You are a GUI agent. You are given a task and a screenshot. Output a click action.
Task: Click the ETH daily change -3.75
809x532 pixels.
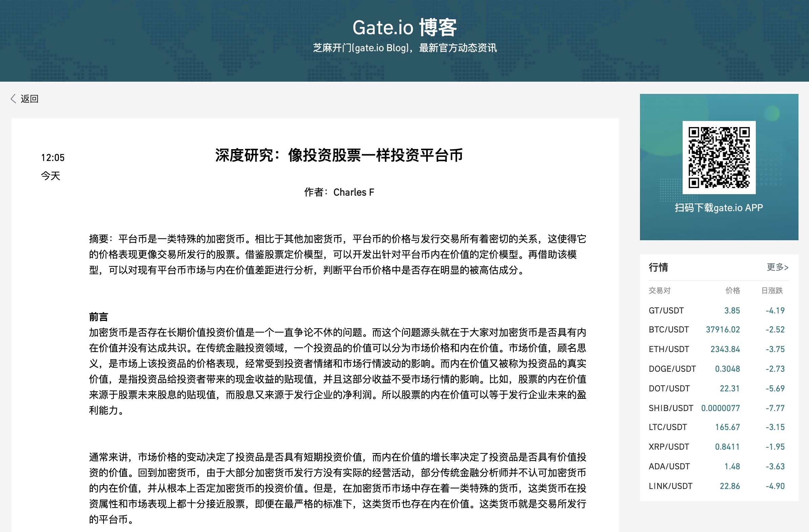[x=775, y=349]
